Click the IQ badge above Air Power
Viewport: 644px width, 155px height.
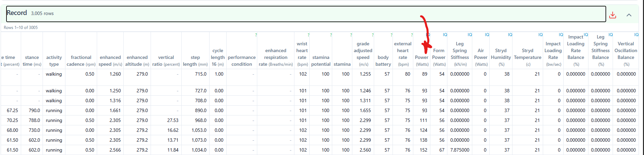(x=487, y=35)
